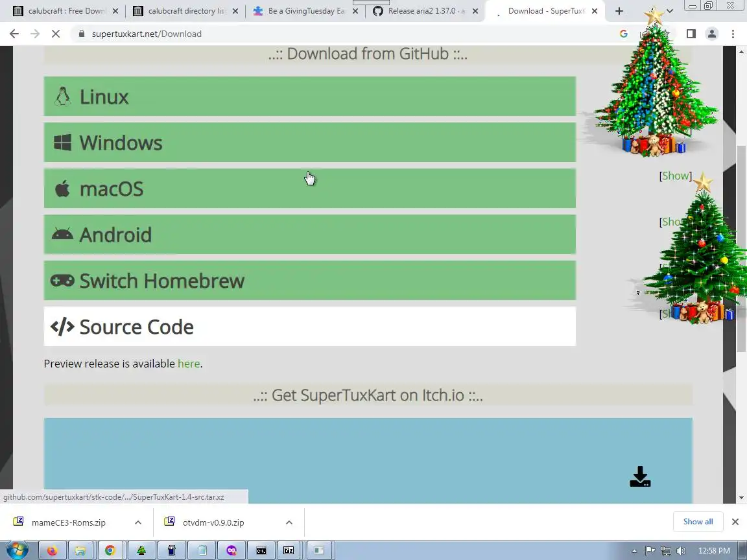Viewport: 747px width, 560px height.
Task: Open the Linux download section
Action: tap(310, 96)
